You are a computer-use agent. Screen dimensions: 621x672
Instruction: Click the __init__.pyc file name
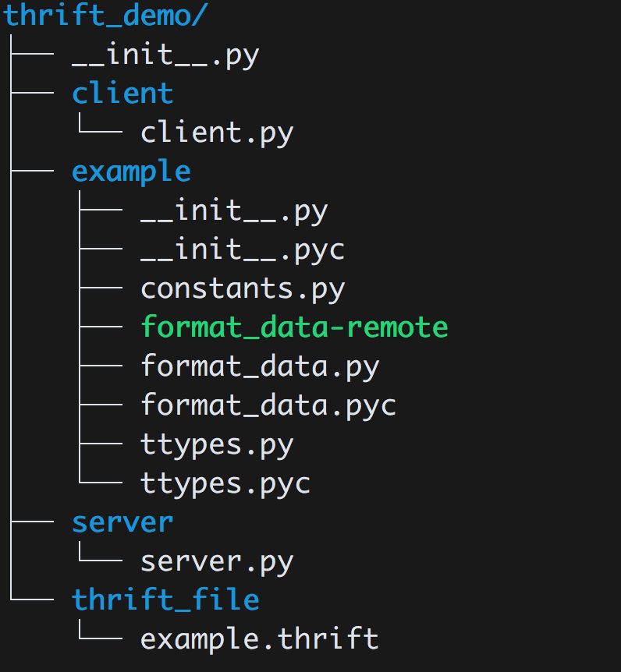point(243,251)
